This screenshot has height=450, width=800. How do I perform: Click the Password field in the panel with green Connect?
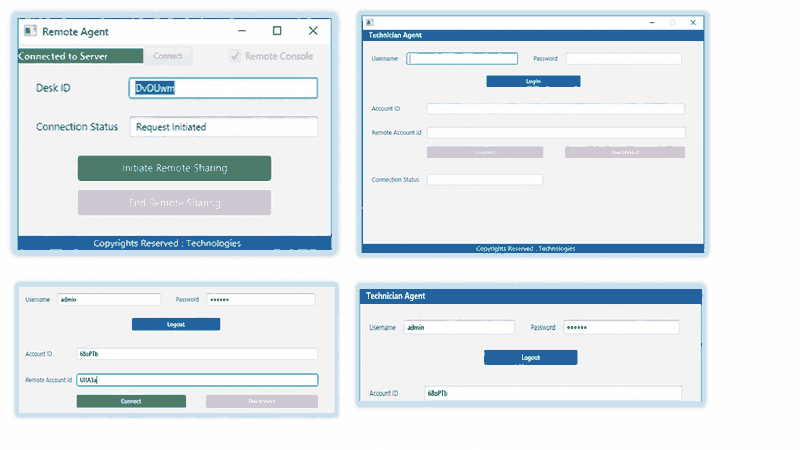[261, 299]
